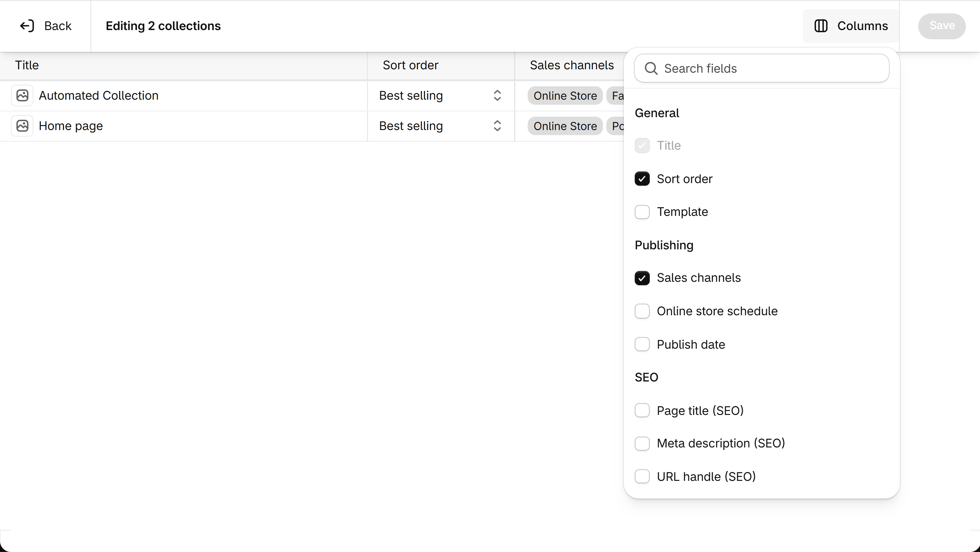This screenshot has height=552, width=980.
Task: Focus the Search fields input
Action: click(762, 68)
